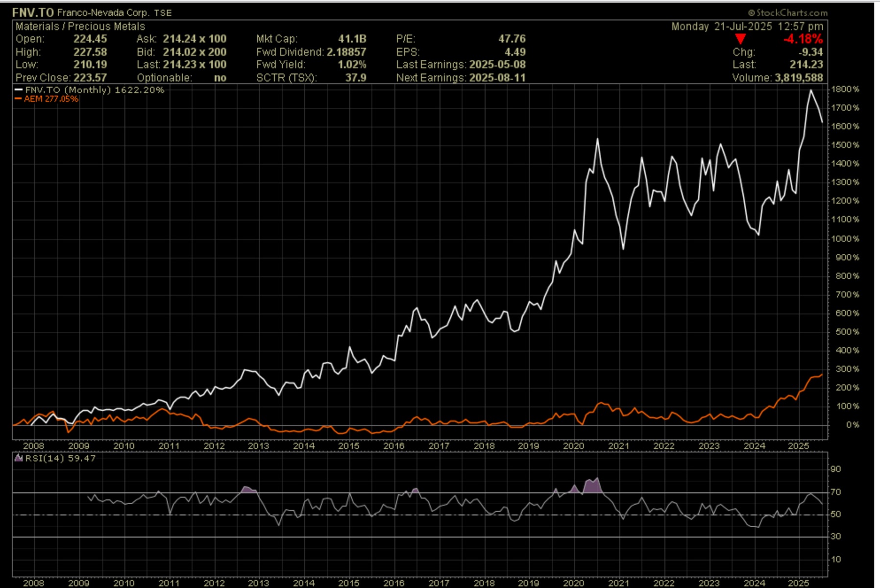880x588 pixels.
Task: Click the orange AEM legend line marker
Action: pyautogui.click(x=19, y=99)
